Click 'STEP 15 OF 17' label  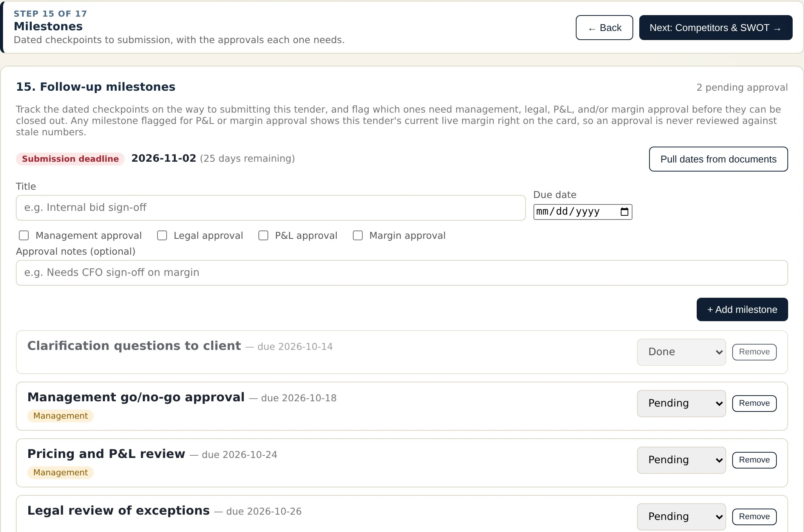(x=50, y=14)
